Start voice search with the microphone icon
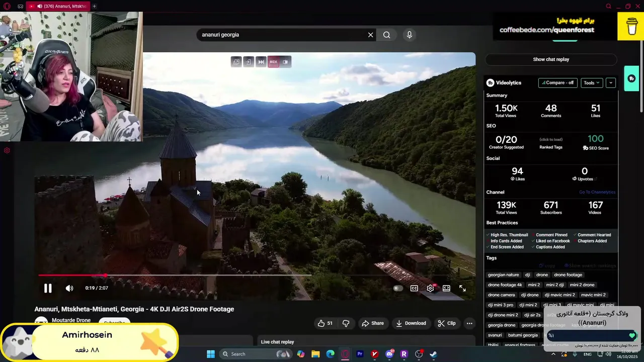This screenshot has height=362, width=644. pyautogui.click(x=409, y=35)
